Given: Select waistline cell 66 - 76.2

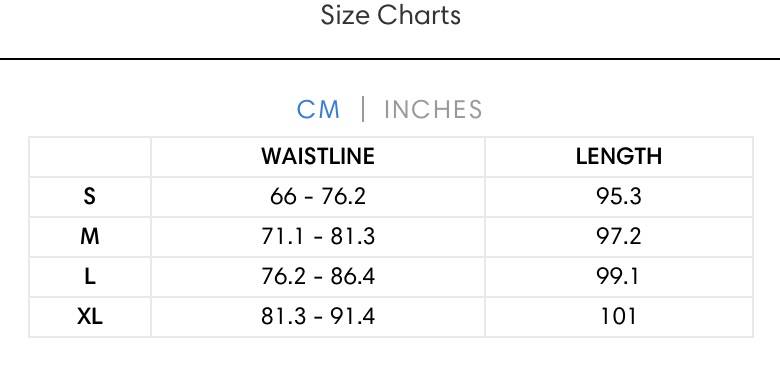Looking at the screenshot, I should 318,196.
